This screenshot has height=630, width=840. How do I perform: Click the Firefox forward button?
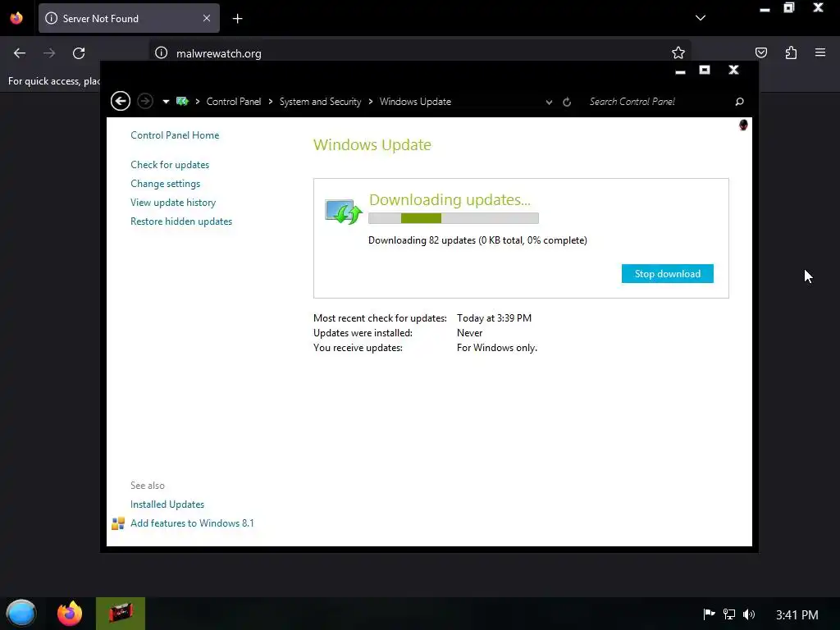(x=49, y=53)
